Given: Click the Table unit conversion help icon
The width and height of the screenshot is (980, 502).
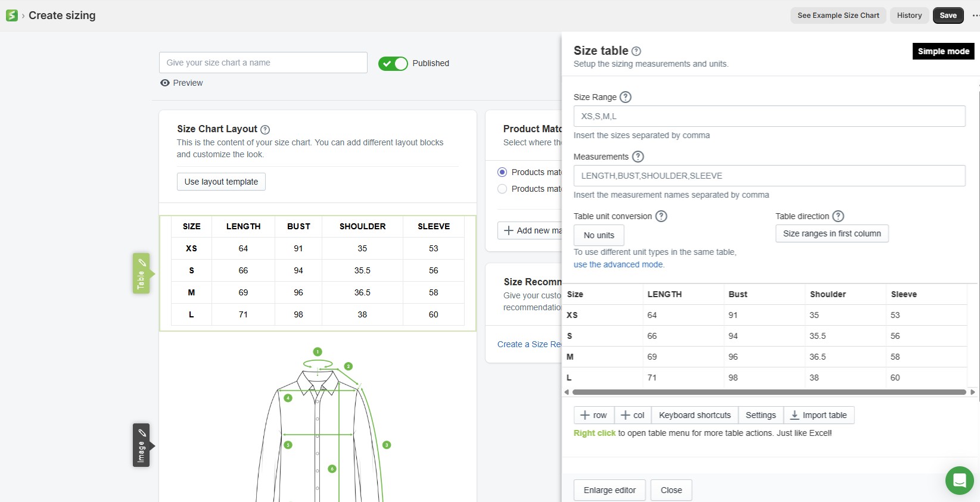Looking at the screenshot, I should pyautogui.click(x=661, y=216).
